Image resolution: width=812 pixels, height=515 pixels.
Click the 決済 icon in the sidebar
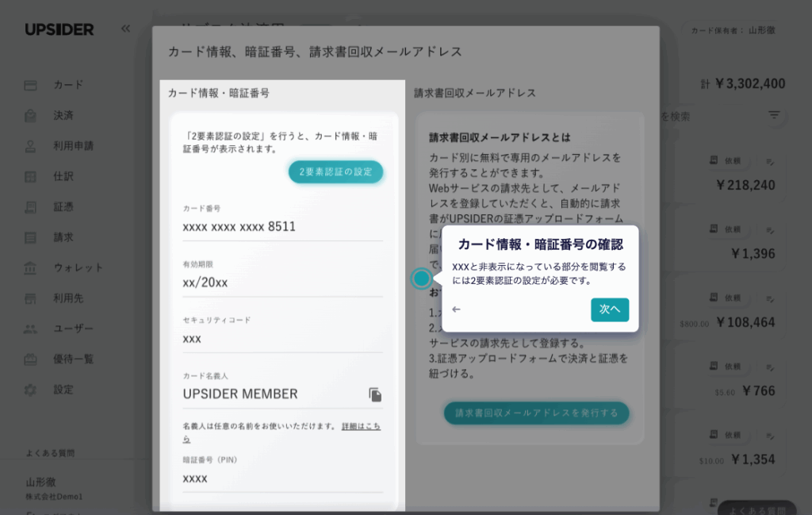pyautogui.click(x=31, y=115)
